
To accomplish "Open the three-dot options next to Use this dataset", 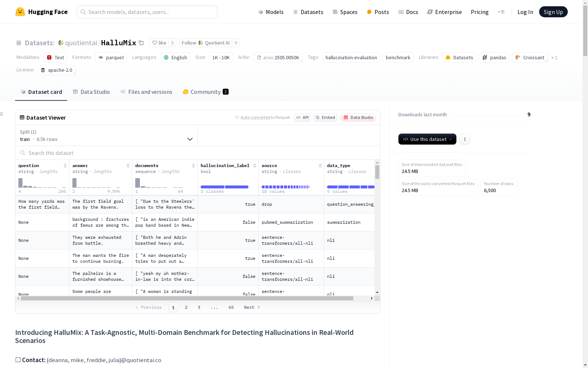I will point(465,139).
